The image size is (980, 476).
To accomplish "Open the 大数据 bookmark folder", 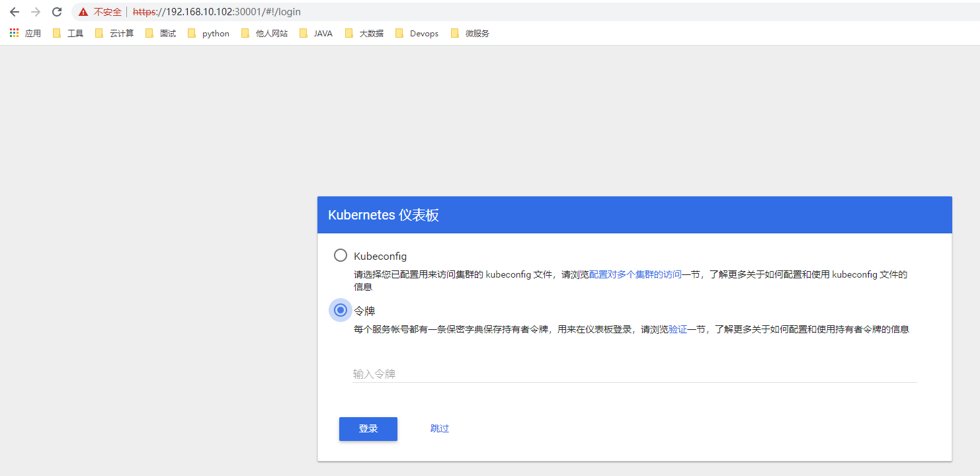I will pyautogui.click(x=364, y=33).
